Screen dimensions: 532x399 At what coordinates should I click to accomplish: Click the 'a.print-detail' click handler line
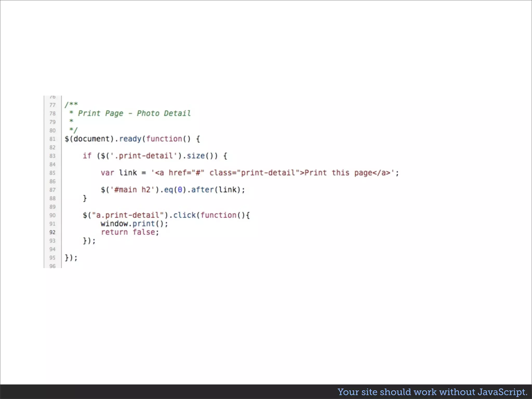pos(166,215)
